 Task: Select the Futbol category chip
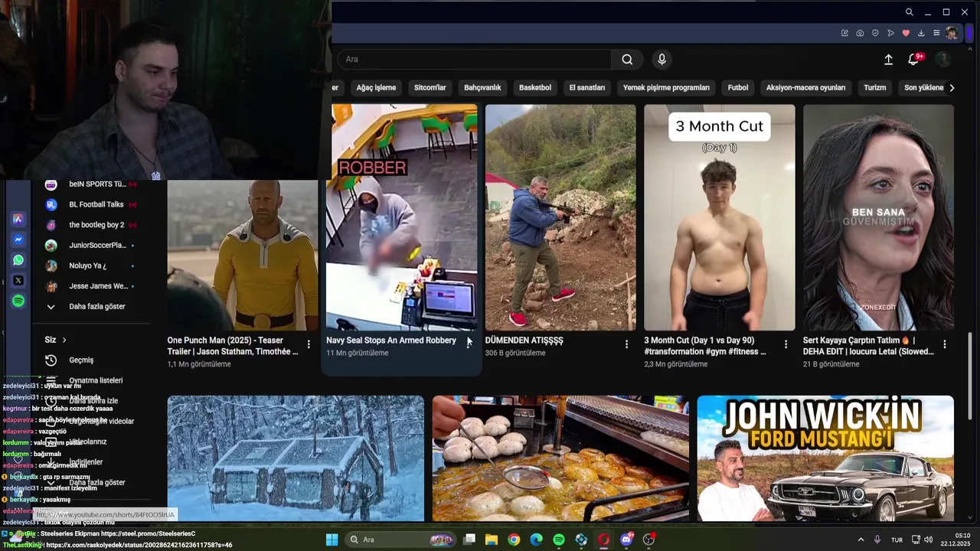738,87
